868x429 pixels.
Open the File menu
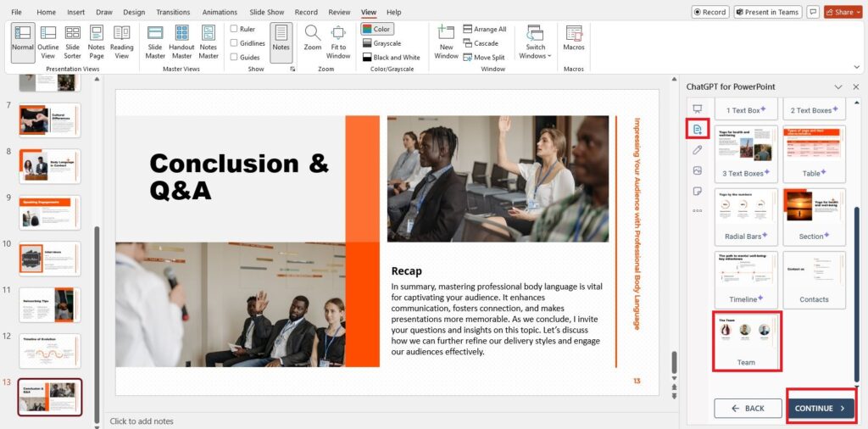17,12
